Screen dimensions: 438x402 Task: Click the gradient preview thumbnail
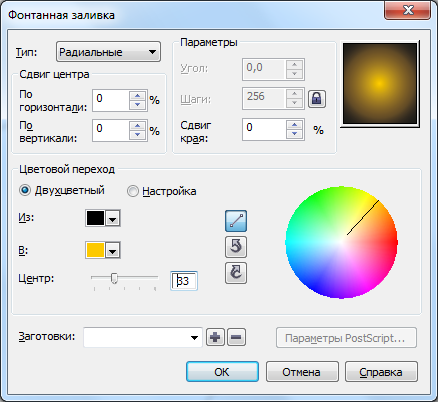380,83
